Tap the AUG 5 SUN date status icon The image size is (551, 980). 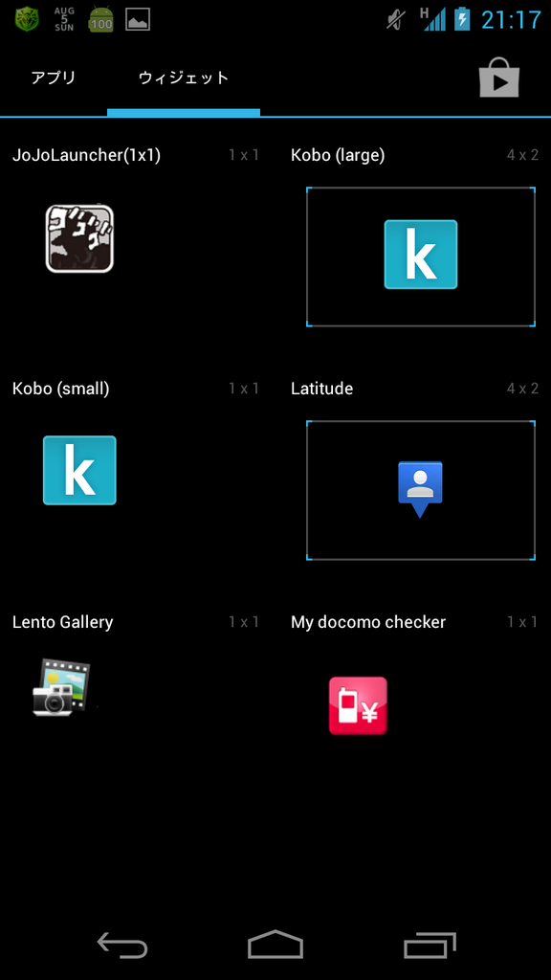tap(64, 19)
